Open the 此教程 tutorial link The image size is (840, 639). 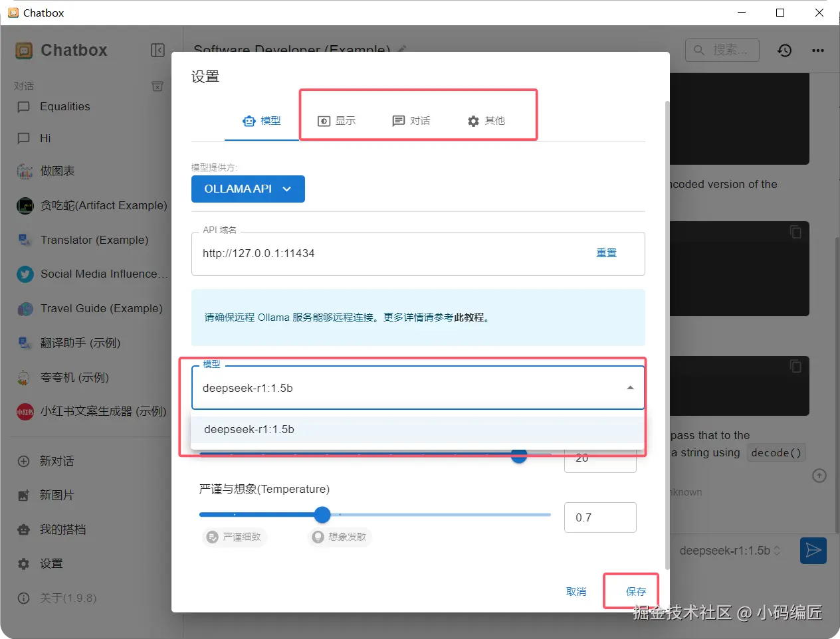pyautogui.click(x=469, y=318)
